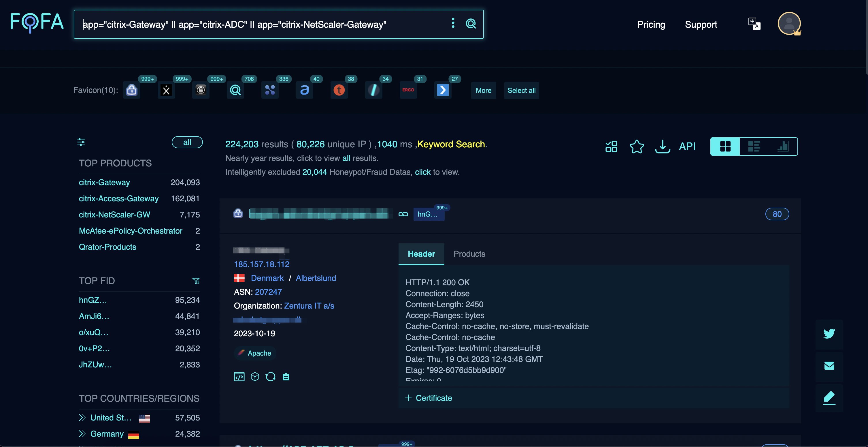Image resolution: width=868 pixels, height=447 pixels.
Task: Click the link chain icon beside the blurred result
Action: [x=403, y=214]
